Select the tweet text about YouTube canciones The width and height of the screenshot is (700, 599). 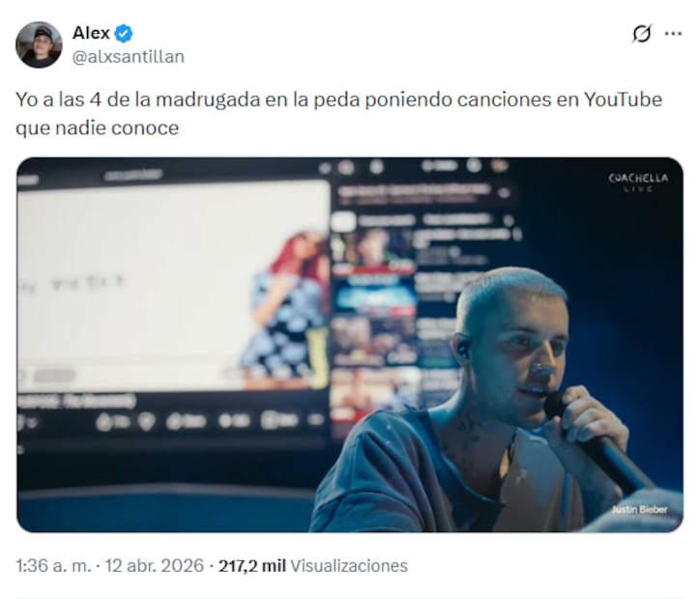click(338, 114)
